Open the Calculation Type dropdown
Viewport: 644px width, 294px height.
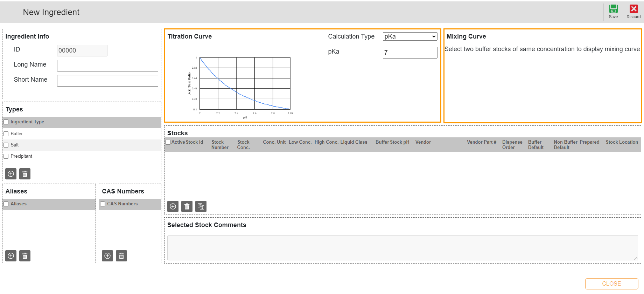[410, 36]
